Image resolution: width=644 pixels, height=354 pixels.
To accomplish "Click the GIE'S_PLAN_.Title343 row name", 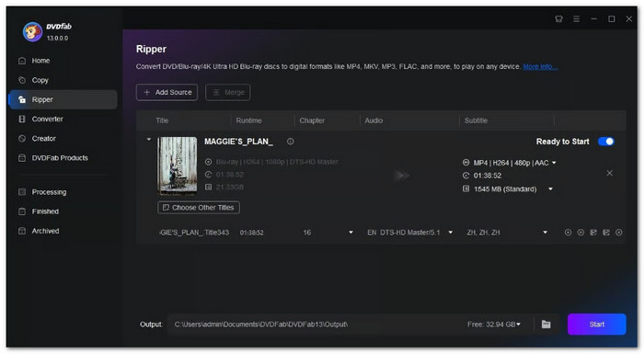I will pos(194,233).
